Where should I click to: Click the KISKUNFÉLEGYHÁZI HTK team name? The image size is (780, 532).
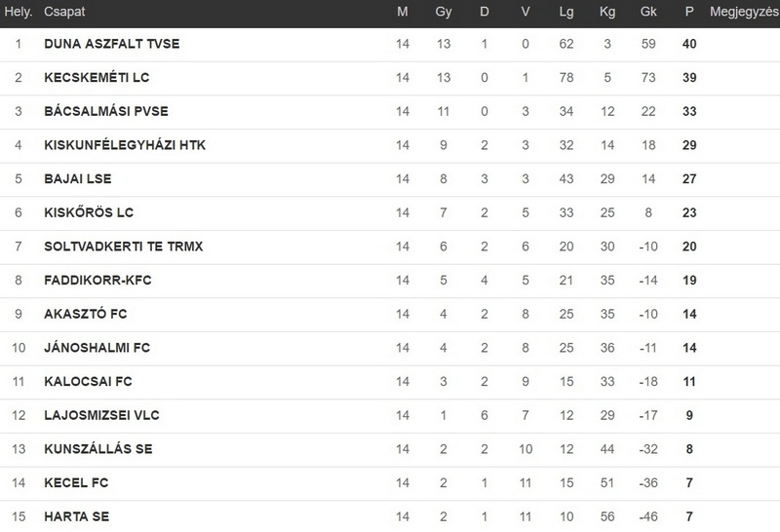(x=125, y=145)
